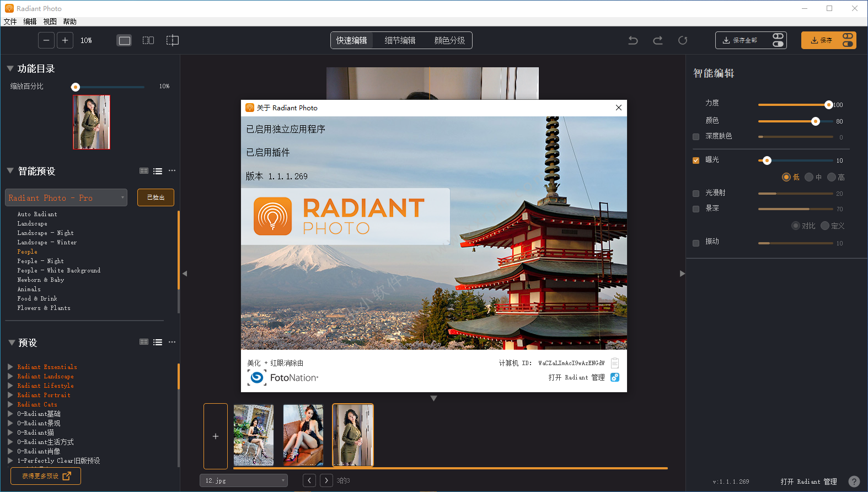Choose the Food & Drink smart preset
This screenshot has height=492, width=868.
37,298
